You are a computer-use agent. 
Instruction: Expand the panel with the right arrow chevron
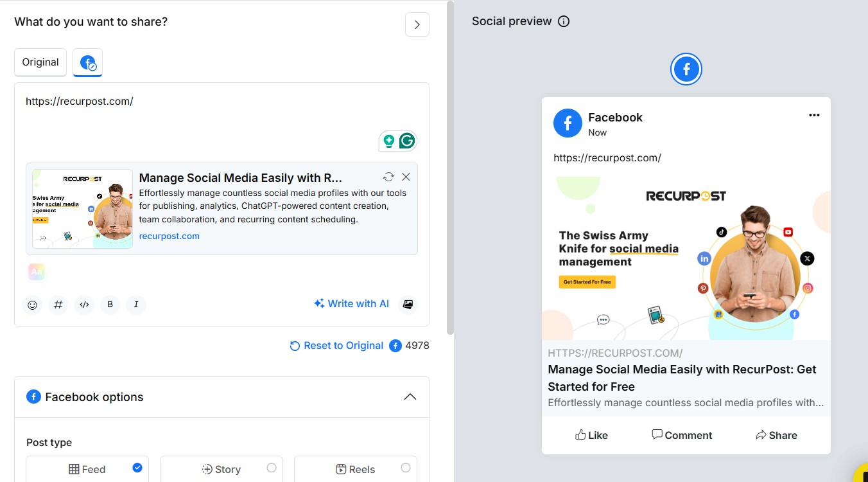pos(417,24)
